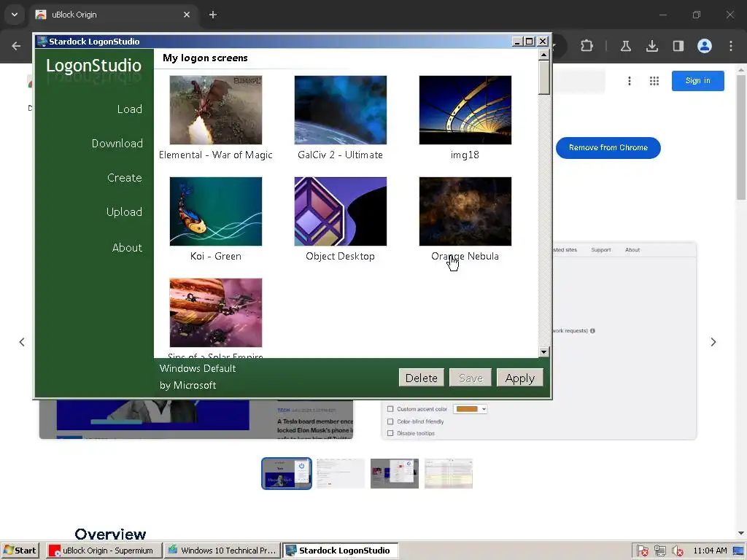Open the web store more options dots
This screenshot has height=560, width=747.
coord(630,81)
